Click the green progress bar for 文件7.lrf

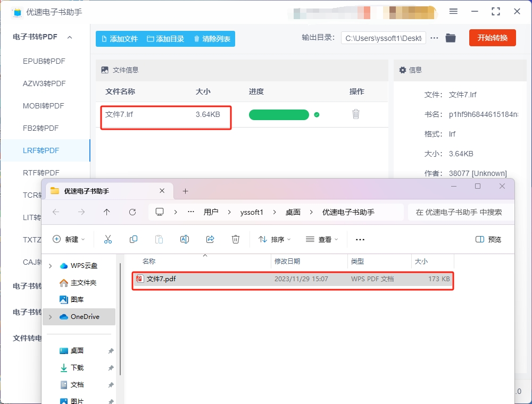tap(279, 115)
